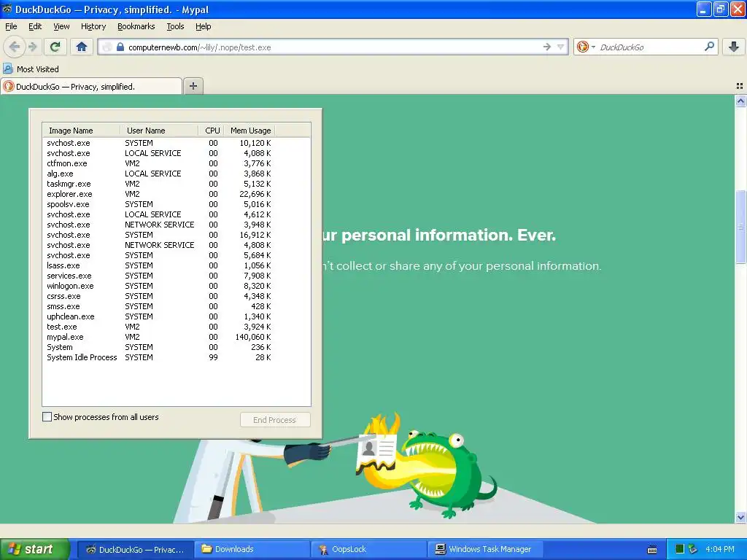Enable Show processes from all users
The image size is (747, 560).
click(x=47, y=417)
